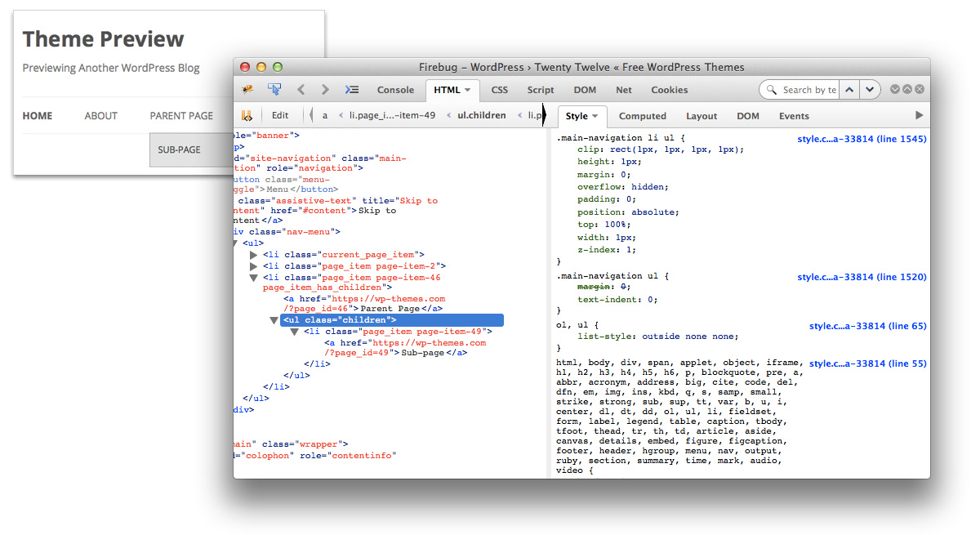The width and height of the screenshot is (980, 535).
Task: Open style source link line 1520
Action: coord(862,278)
